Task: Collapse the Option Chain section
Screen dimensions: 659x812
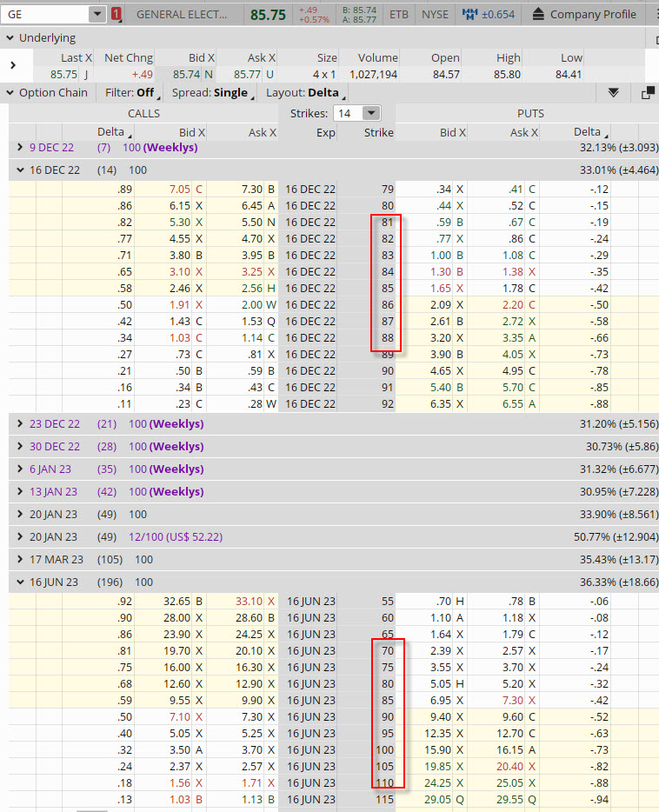Action: [10, 93]
